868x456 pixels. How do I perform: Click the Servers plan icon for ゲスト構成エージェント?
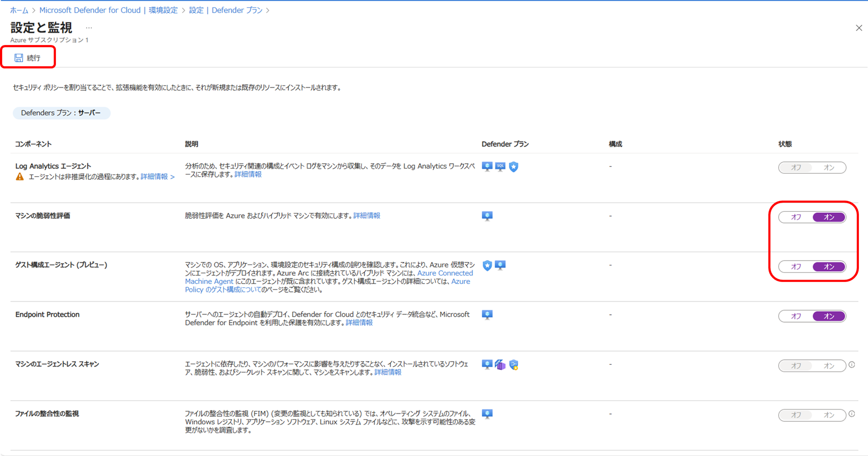coord(500,265)
